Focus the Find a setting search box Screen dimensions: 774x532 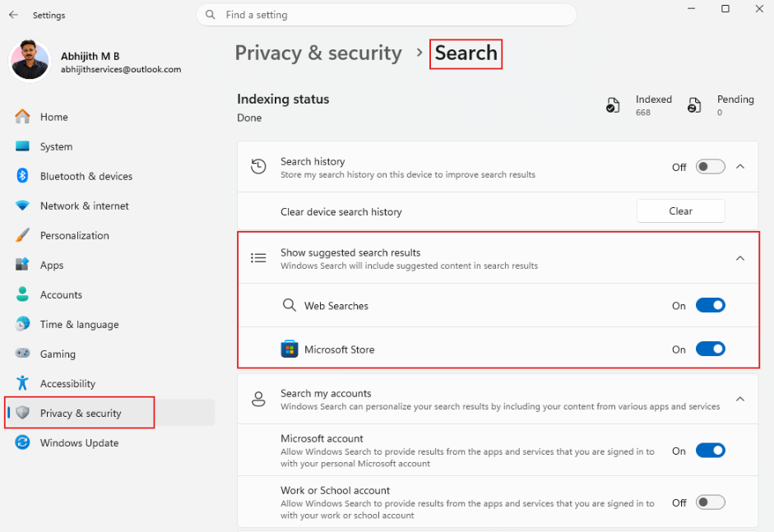coord(387,15)
